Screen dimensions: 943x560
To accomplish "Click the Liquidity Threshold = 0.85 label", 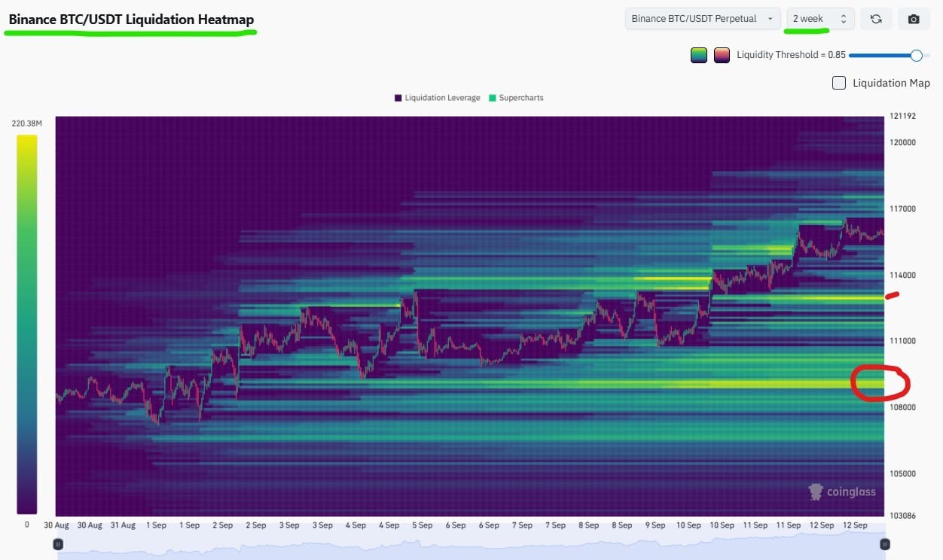I will point(791,55).
